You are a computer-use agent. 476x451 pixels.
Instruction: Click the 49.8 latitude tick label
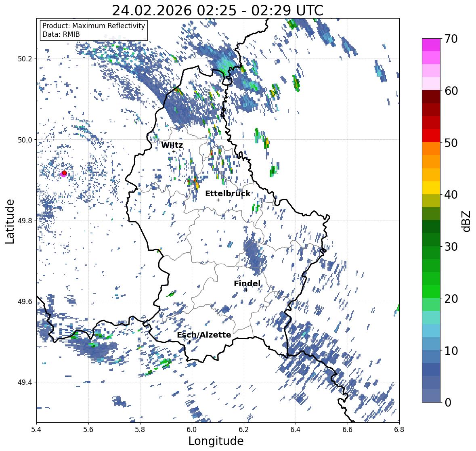(x=25, y=220)
